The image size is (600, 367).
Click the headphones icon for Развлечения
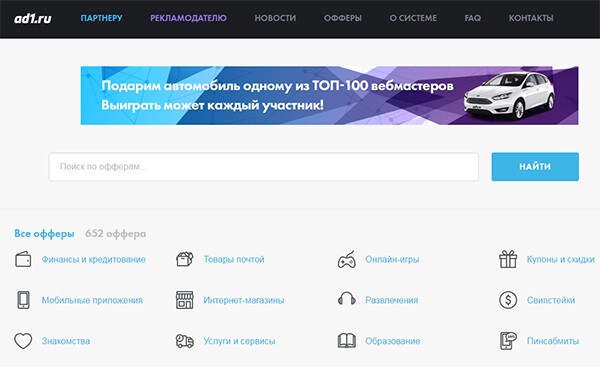[x=347, y=299]
